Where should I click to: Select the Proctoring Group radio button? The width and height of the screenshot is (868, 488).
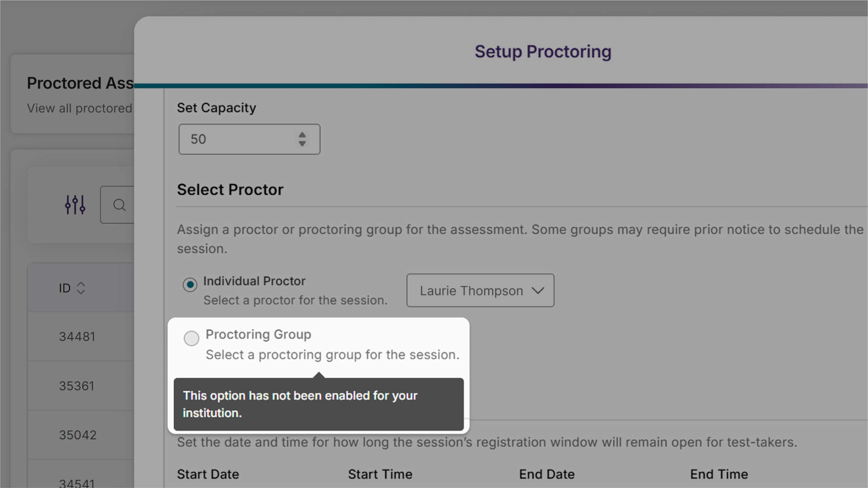pyautogui.click(x=191, y=338)
